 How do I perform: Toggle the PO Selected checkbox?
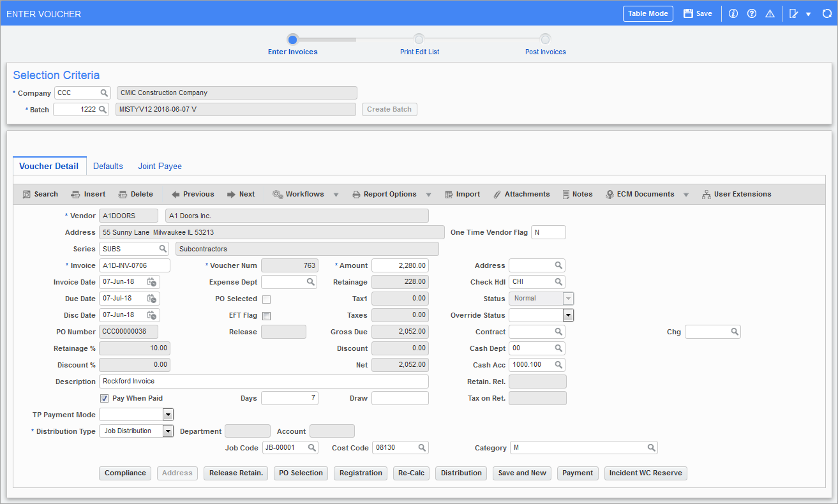266,299
